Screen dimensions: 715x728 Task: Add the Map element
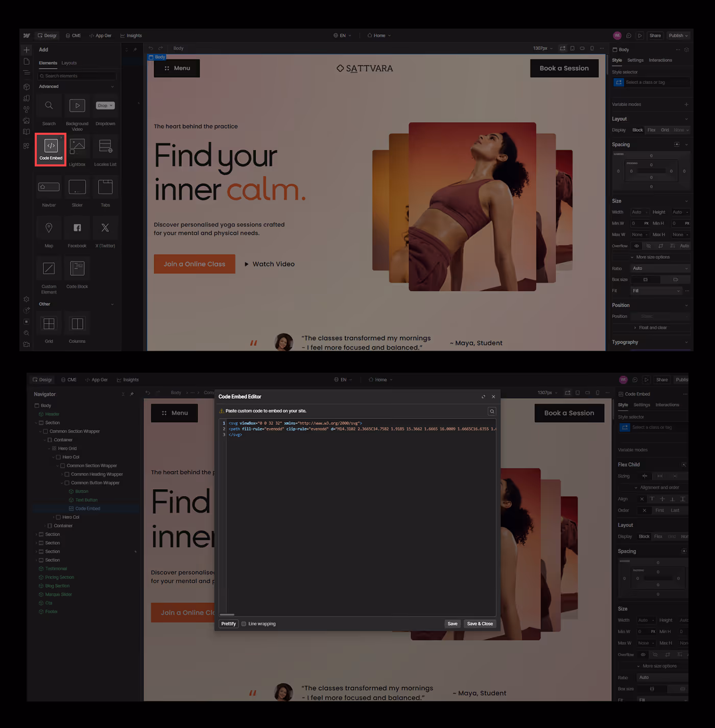click(x=49, y=232)
